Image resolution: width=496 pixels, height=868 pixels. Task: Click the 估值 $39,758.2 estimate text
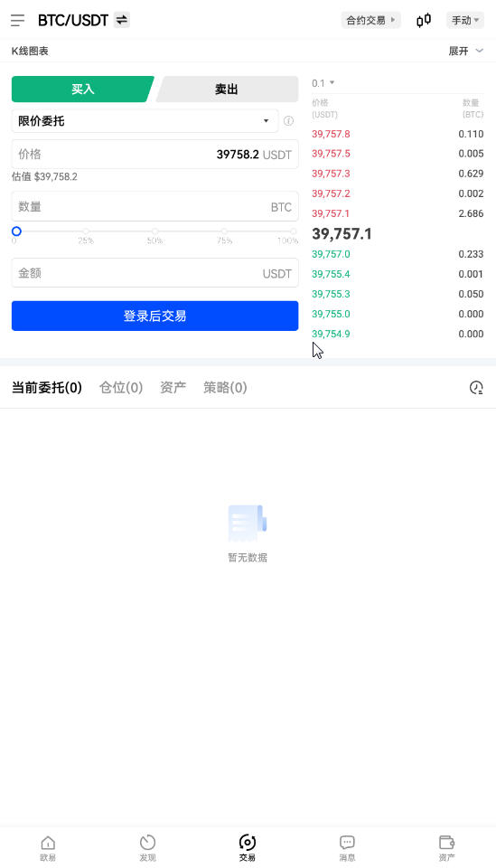(x=45, y=176)
